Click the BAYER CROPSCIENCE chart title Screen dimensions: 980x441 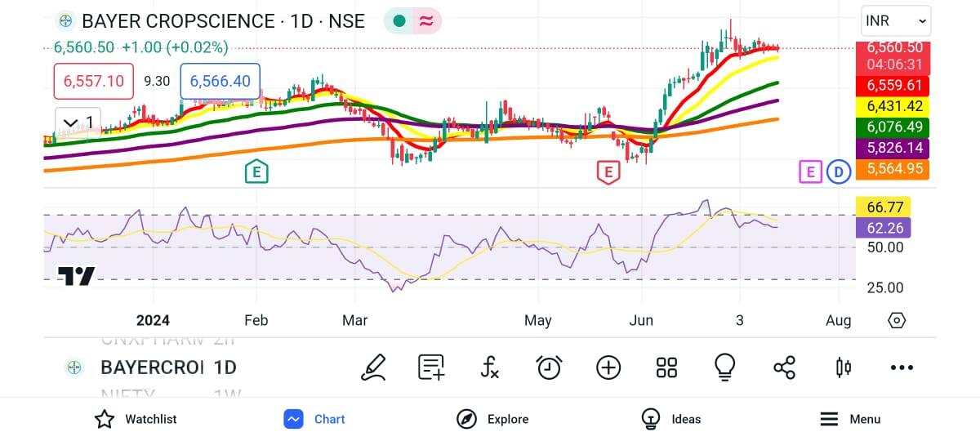pyautogui.click(x=178, y=21)
